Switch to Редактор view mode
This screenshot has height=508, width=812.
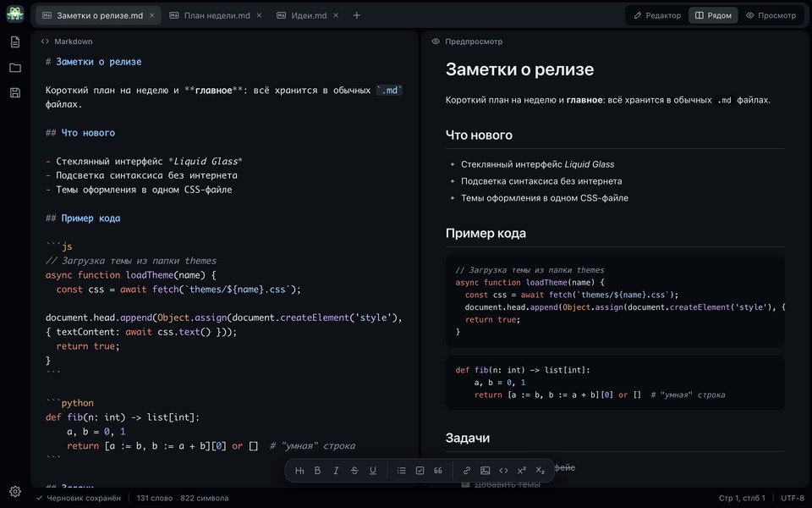(657, 15)
